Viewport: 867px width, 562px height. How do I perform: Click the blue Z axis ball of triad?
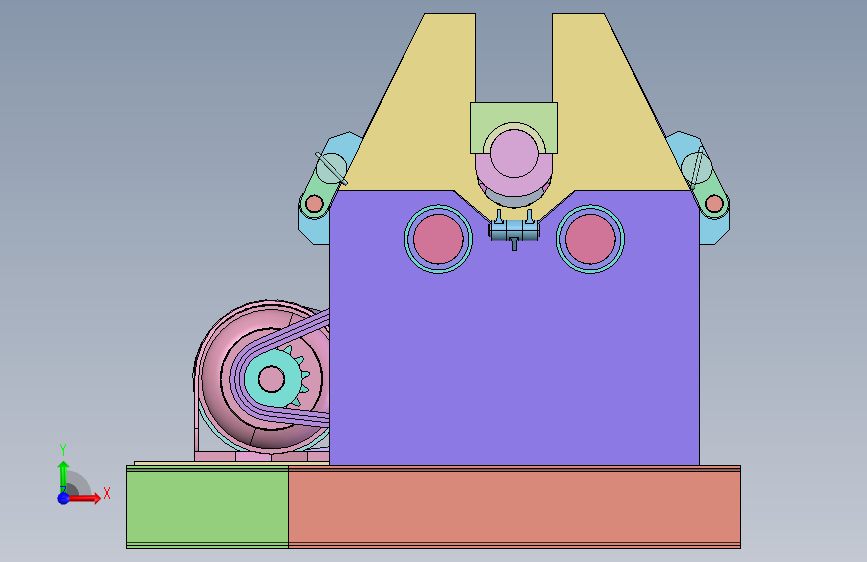coord(64,498)
